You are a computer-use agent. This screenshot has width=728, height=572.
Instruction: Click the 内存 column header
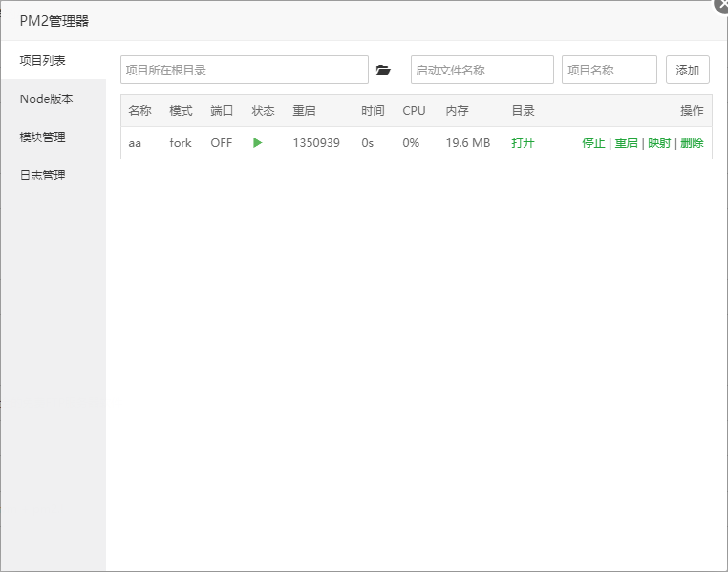coord(457,111)
